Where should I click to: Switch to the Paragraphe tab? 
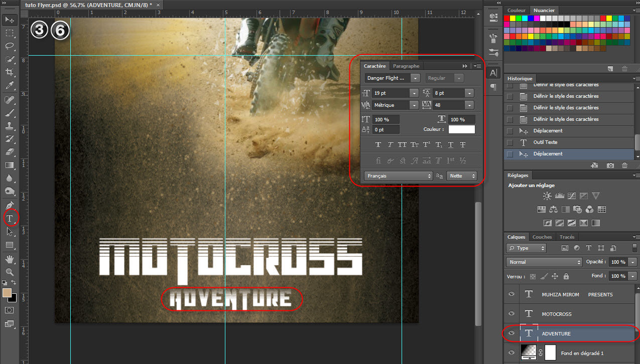pos(406,66)
